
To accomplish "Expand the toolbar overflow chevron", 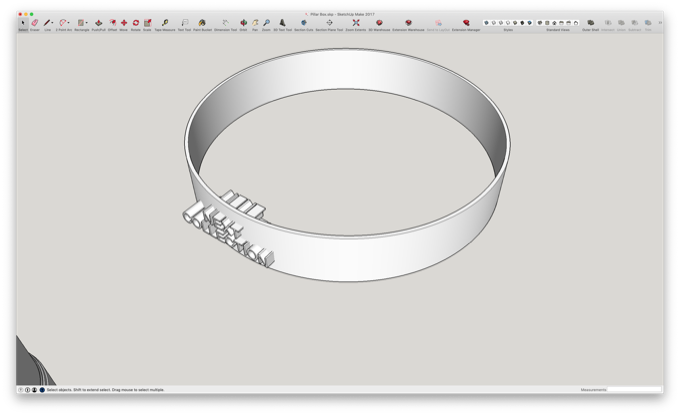I will coord(660,23).
